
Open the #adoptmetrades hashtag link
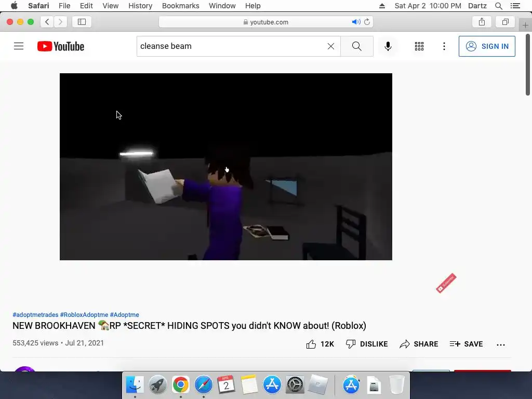pyautogui.click(x=35, y=315)
